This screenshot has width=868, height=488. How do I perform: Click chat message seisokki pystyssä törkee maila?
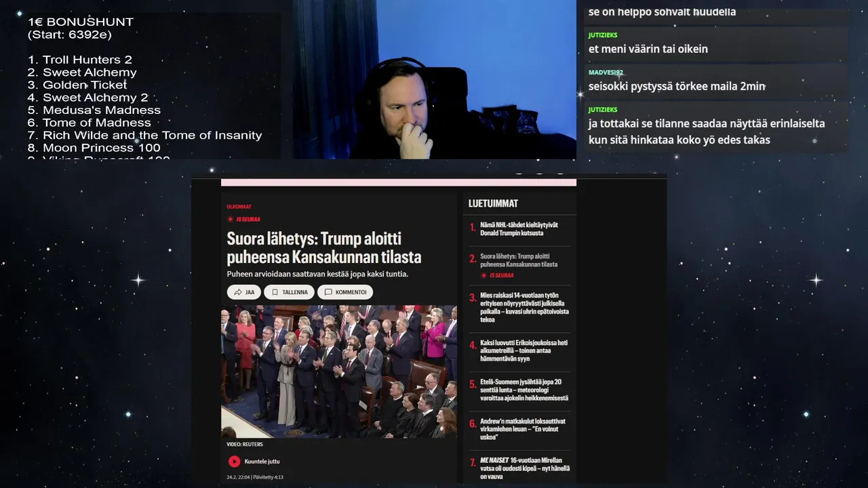click(x=677, y=86)
